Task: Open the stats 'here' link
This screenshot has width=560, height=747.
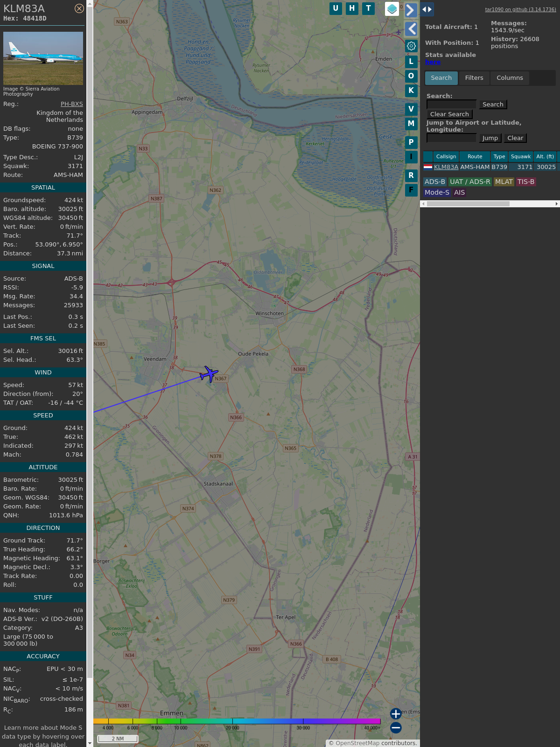Action: point(433,62)
